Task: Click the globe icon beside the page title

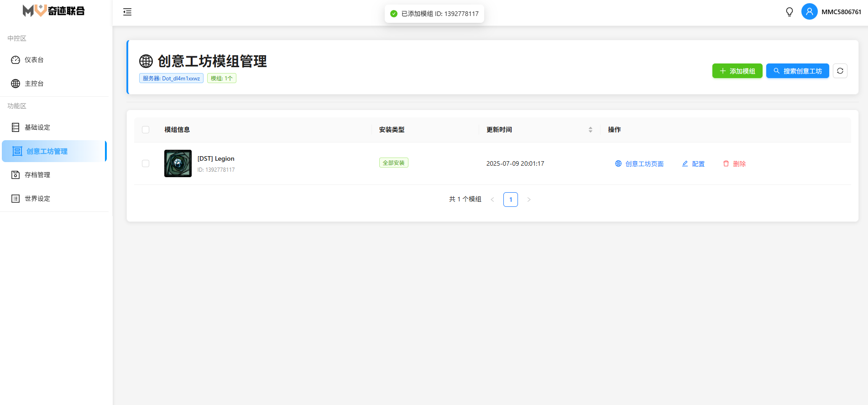Action: tap(146, 61)
